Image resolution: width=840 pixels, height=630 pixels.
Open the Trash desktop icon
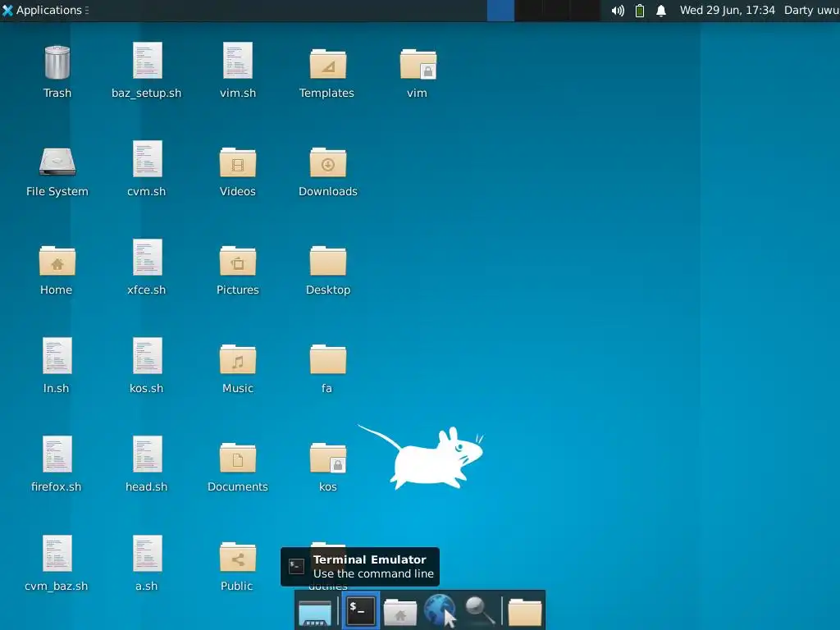[x=57, y=63]
